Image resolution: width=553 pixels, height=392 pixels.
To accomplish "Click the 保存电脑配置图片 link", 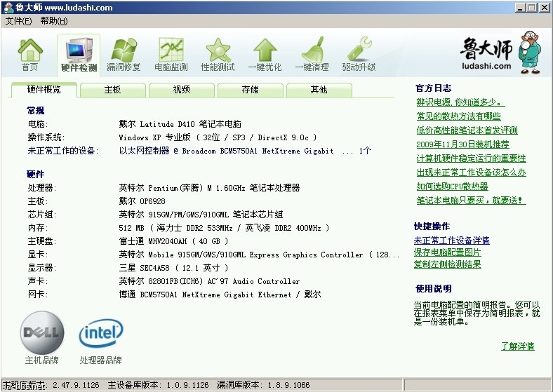I will click(448, 252).
